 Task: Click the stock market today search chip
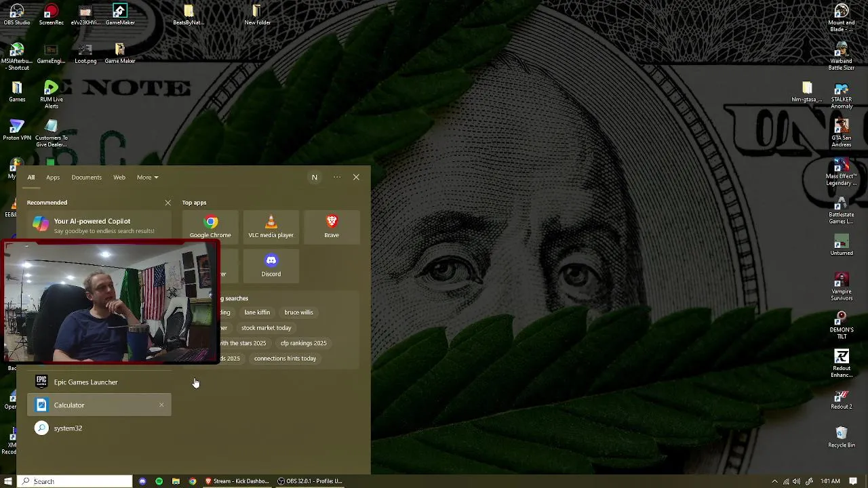(266, 328)
